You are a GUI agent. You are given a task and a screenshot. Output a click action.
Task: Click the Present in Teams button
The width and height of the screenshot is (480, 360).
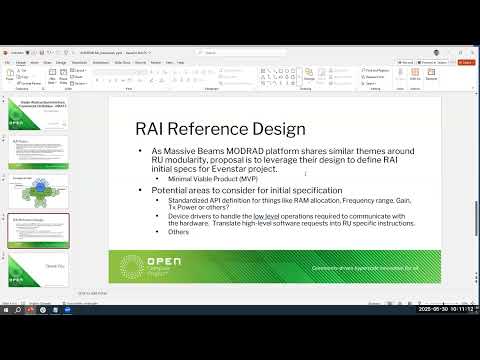pos(433,62)
